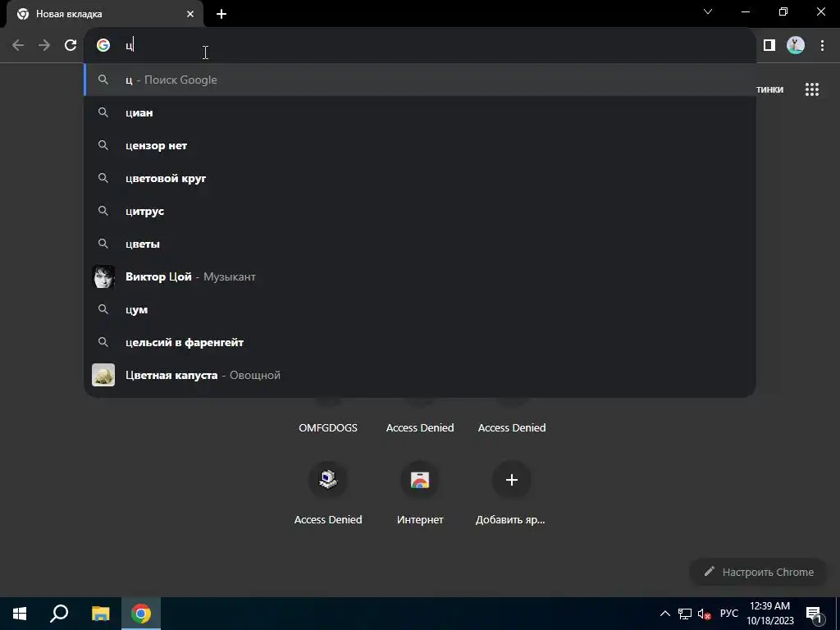Open Windows taskbar search

(x=59, y=614)
